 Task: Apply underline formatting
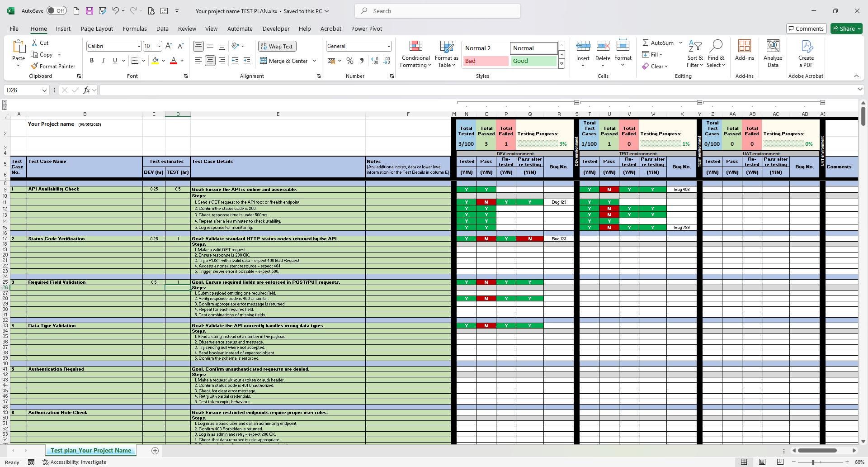coord(115,61)
